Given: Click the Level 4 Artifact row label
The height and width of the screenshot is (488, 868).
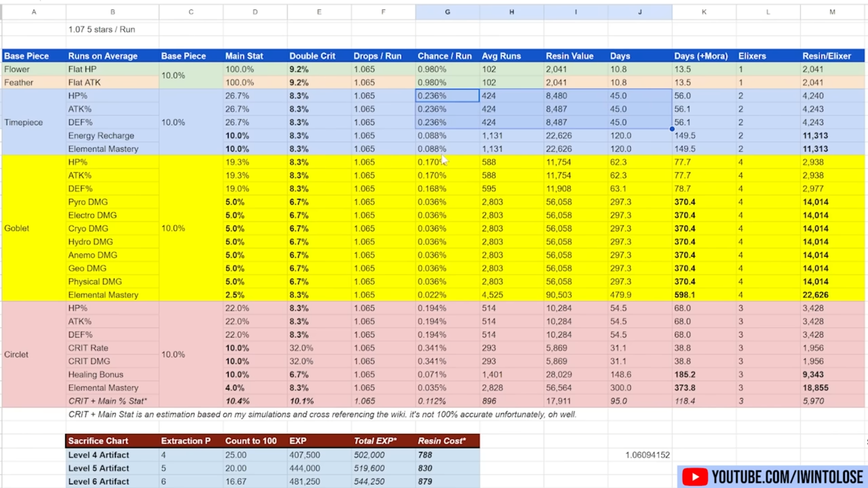Looking at the screenshot, I should pos(99,455).
